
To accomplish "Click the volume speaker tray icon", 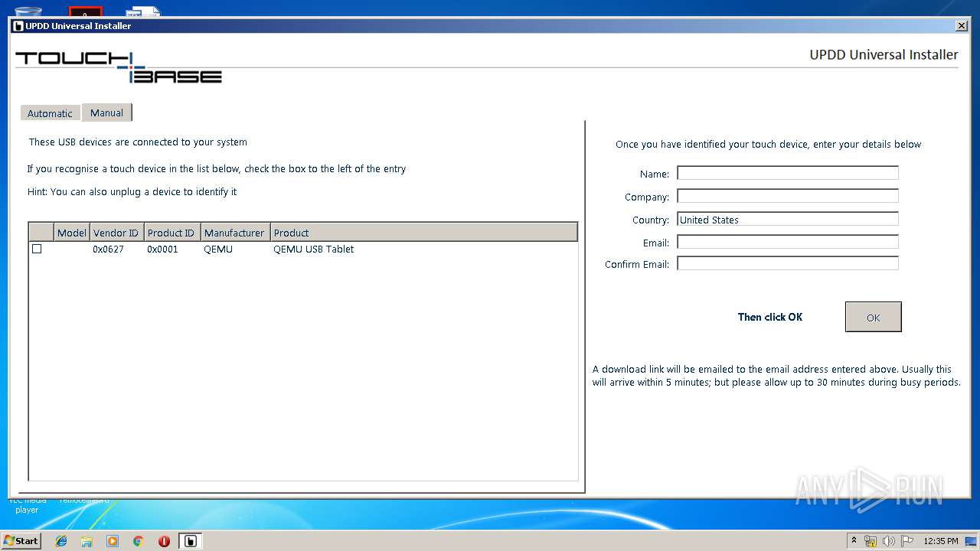I will click(x=888, y=541).
